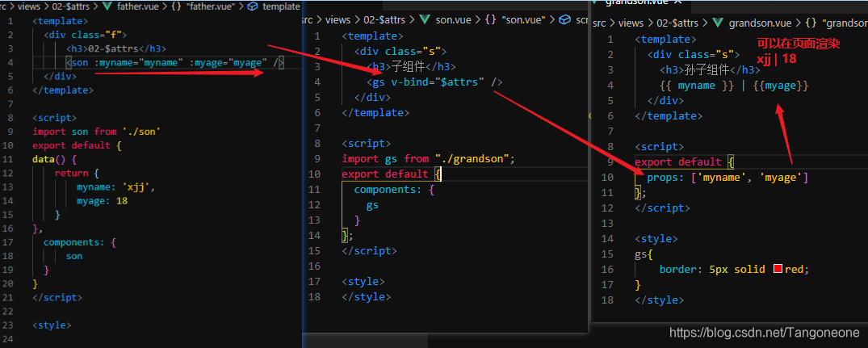This screenshot has width=868, height=348.
Task: Open the red color swatch in grandson.vue border rule
Action: pyautogui.click(x=778, y=269)
